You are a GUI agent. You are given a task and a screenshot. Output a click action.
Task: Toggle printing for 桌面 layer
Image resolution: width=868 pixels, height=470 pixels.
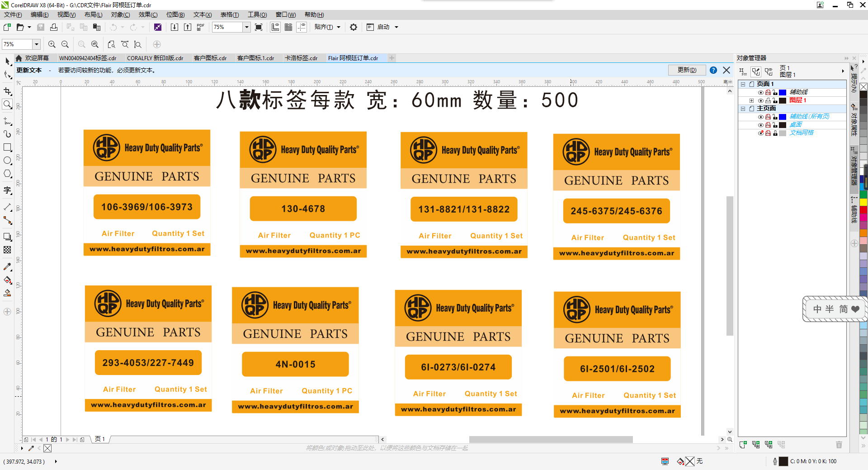[x=768, y=125]
